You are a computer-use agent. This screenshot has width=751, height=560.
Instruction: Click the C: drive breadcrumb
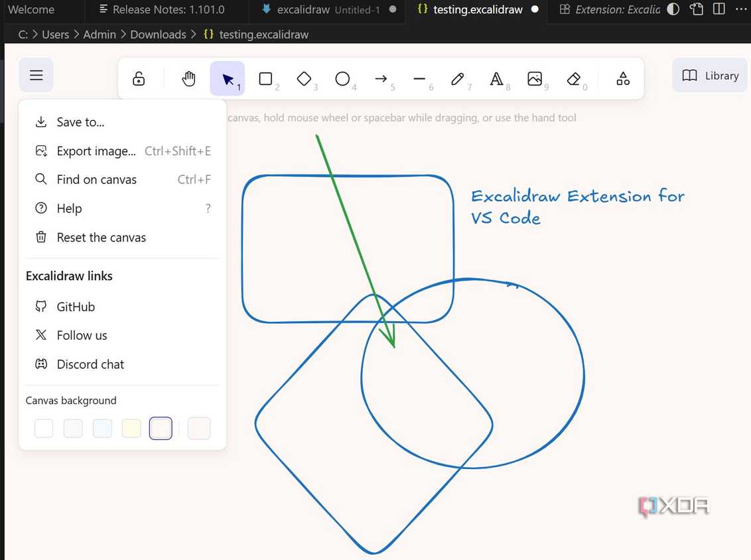click(x=23, y=35)
